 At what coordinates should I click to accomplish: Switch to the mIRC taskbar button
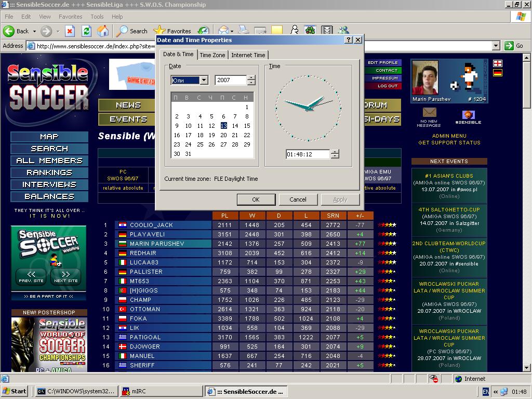click(161, 391)
